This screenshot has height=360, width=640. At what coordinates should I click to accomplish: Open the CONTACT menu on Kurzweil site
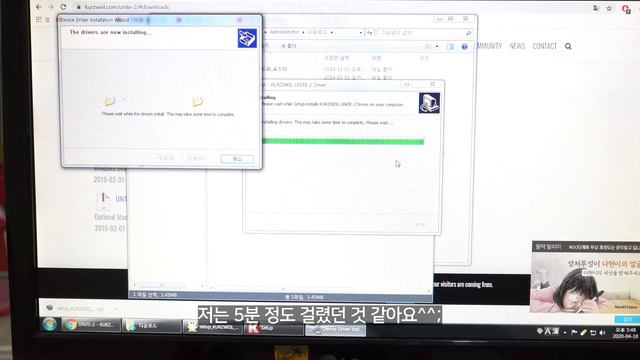(544, 46)
